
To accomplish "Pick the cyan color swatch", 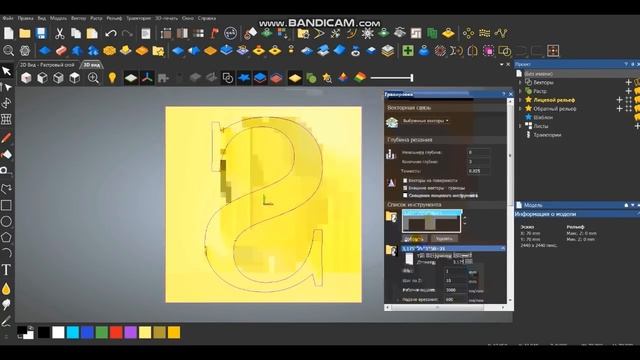I will (x=73, y=332).
